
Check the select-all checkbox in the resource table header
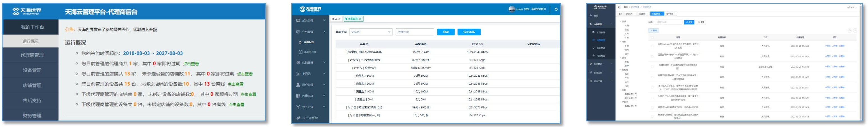(652, 37)
